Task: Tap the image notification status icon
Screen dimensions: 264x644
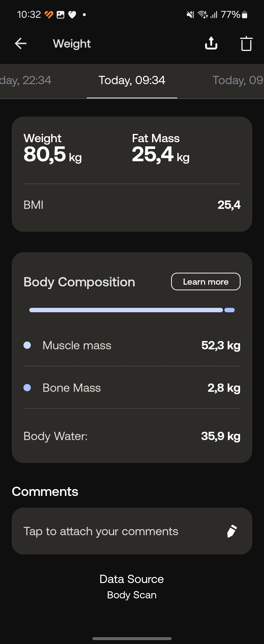Action: 60,15
